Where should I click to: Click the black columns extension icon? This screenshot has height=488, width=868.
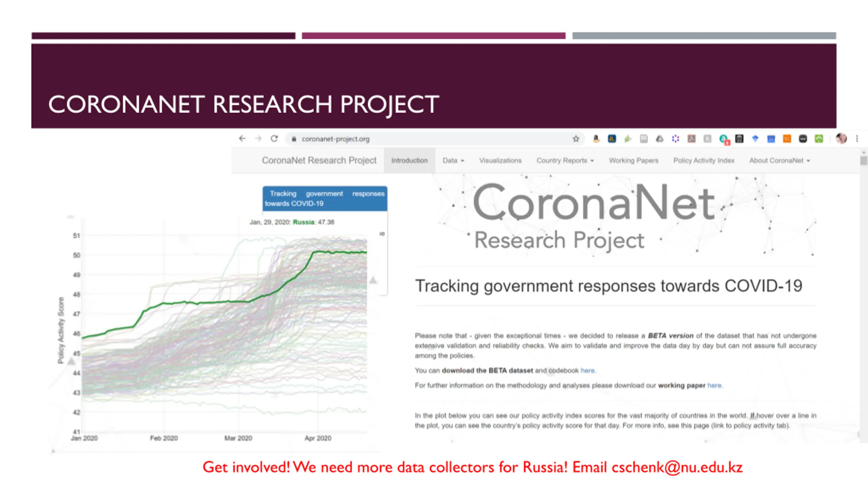click(x=739, y=139)
